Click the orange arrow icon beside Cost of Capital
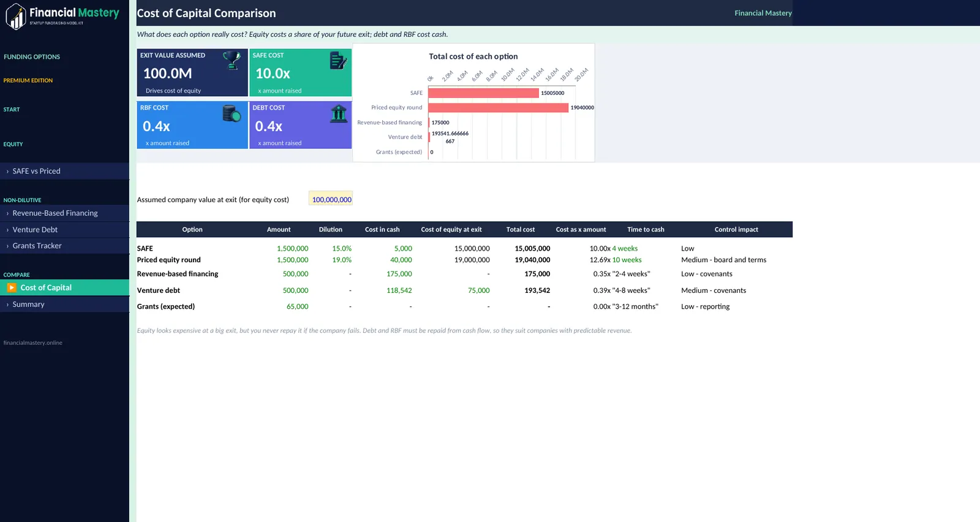980x522 pixels. (12, 287)
